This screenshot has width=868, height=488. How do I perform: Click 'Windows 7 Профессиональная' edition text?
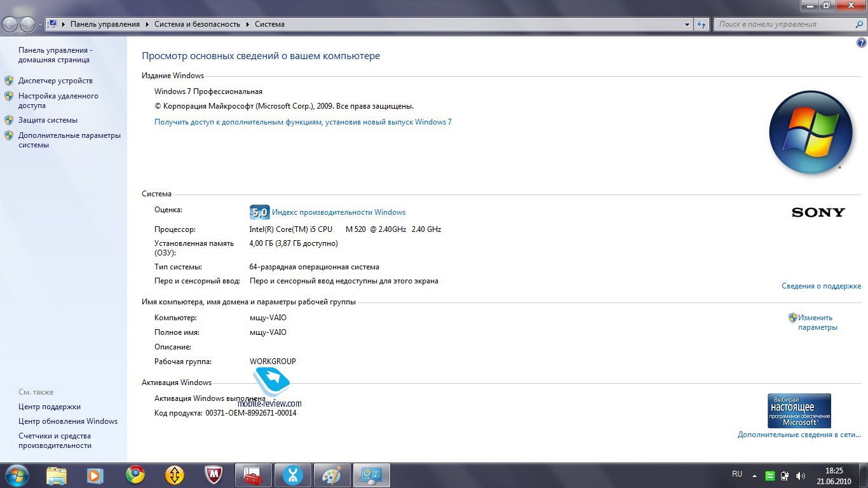tap(208, 91)
